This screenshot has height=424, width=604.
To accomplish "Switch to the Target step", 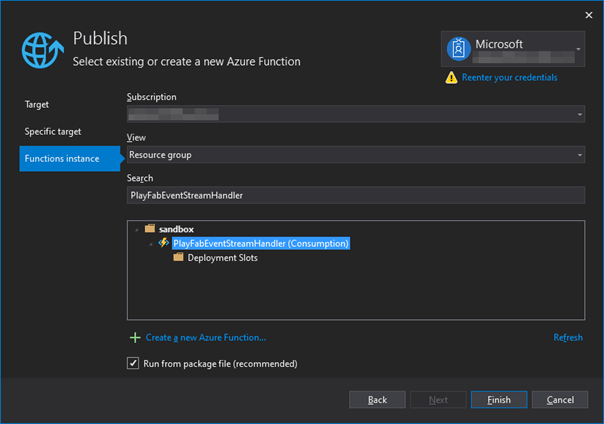I will click(x=37, y=104).
